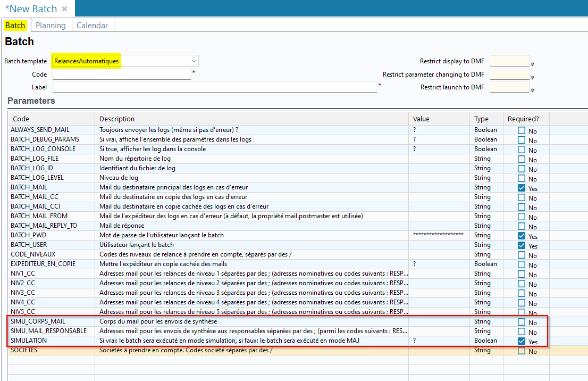Tick Required checkbox for CODE_NIVEAUX
Viewport: 588px width, 381px height.
pos(522,255)
